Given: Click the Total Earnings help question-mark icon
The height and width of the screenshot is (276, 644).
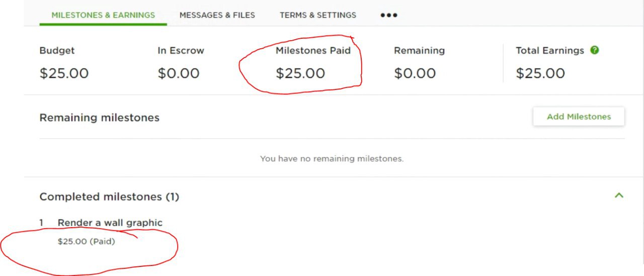Looking at the screenshot, I should [595, 50].
